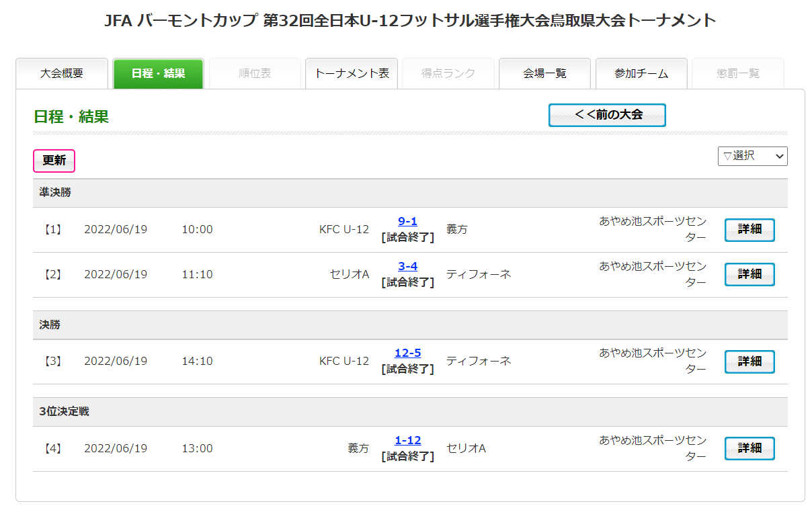
Task: Click [試合終了] status under score 1-12
Action: pos(408,456)
